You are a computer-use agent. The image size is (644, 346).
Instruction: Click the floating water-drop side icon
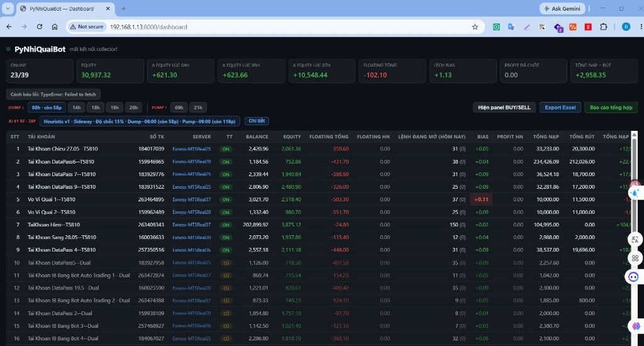(635, 193)
